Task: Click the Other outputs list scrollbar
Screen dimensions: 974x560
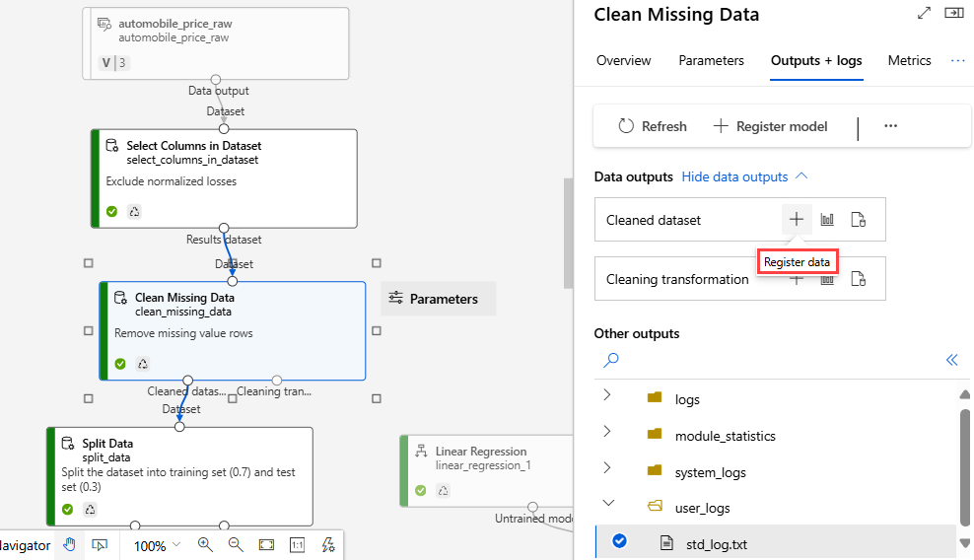Action: point(964,454)
